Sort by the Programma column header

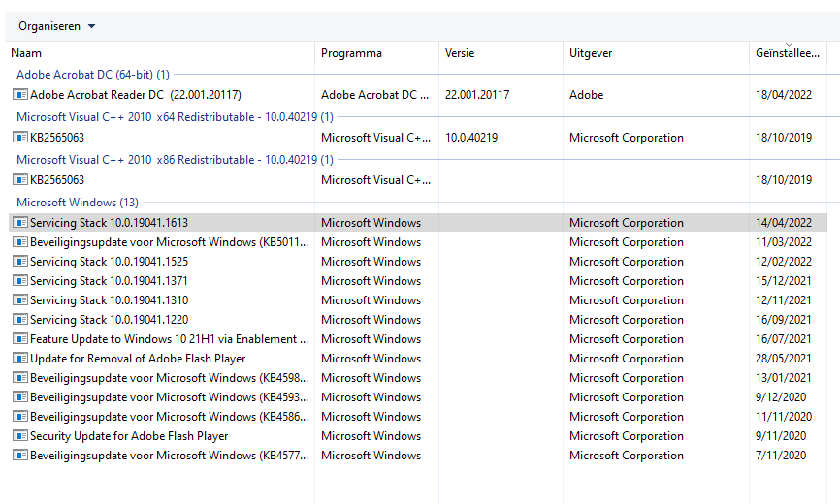tap(351, 53)
